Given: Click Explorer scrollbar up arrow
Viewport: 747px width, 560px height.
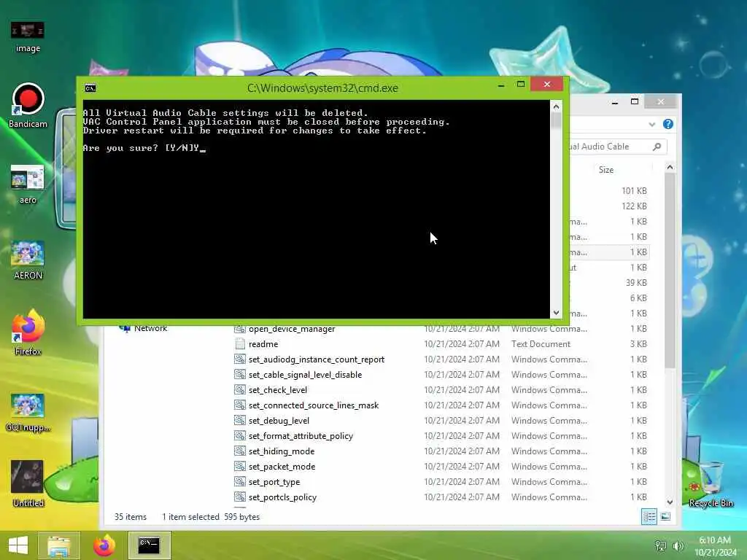Looking at the screenshot, I should point(670,167).
